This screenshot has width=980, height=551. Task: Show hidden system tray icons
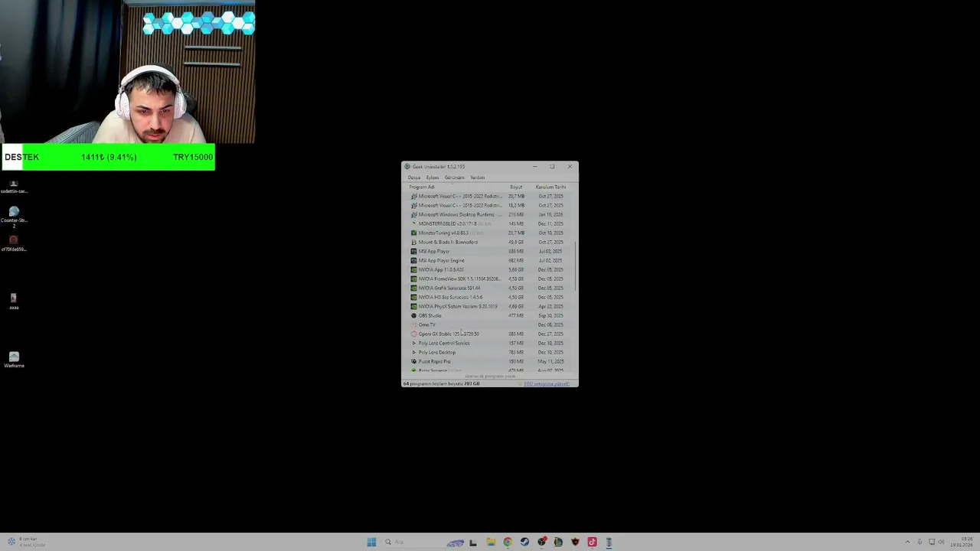[x=907, y=542]
